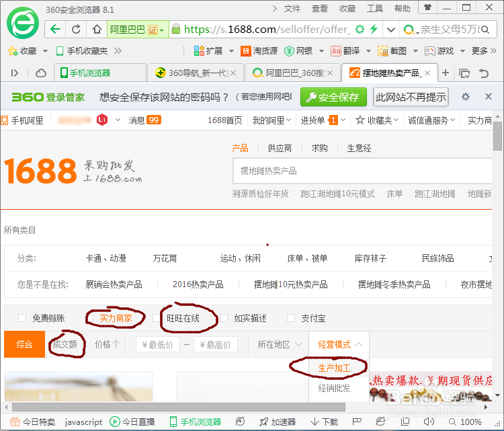Open 手机收藏夹 mobile favorites
504x431 pixels.
pyautogui.click(x=81, y=51)
